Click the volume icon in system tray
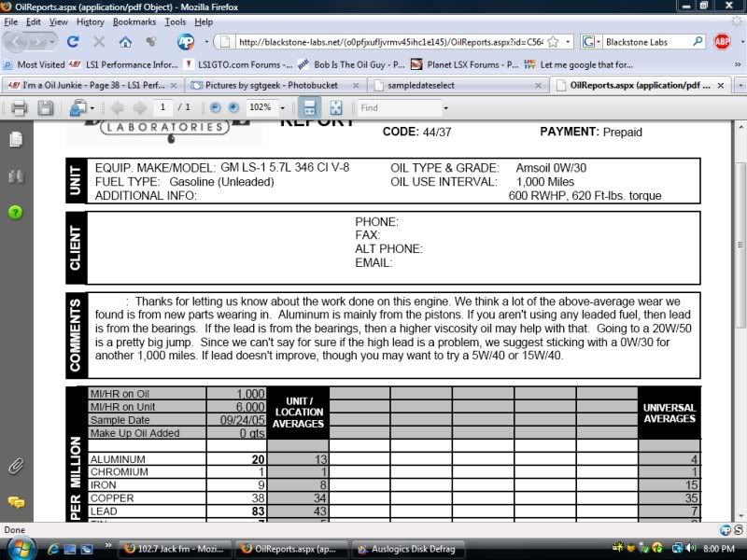 click(690, 548)
